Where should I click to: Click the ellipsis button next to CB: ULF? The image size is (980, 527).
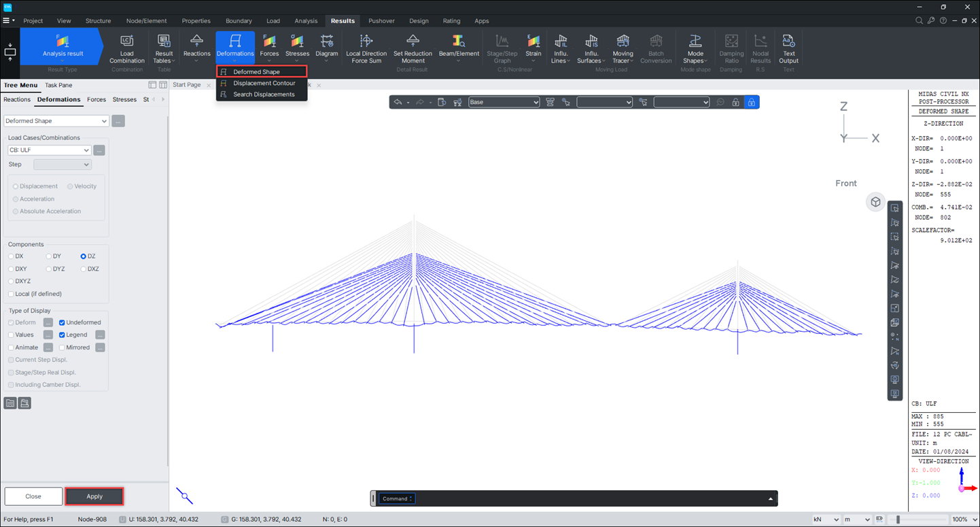[99, 150]
